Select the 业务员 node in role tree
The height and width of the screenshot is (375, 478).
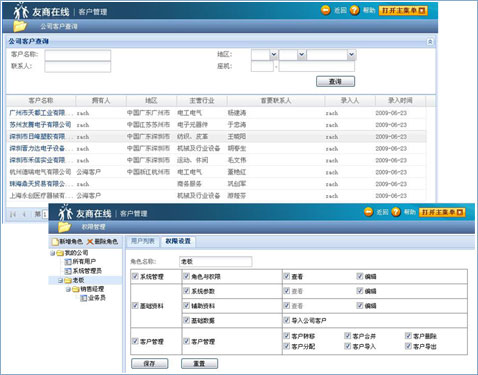93,298
